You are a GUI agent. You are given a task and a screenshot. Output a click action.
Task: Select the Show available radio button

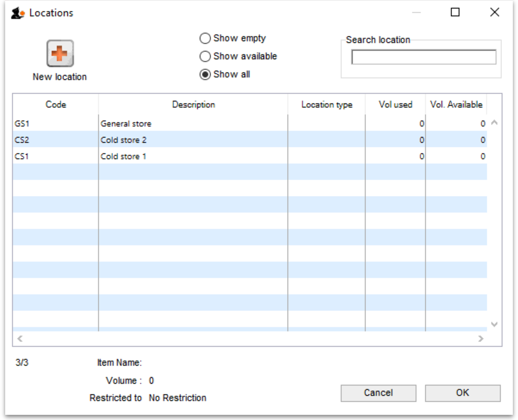click(x=205, y=56)
